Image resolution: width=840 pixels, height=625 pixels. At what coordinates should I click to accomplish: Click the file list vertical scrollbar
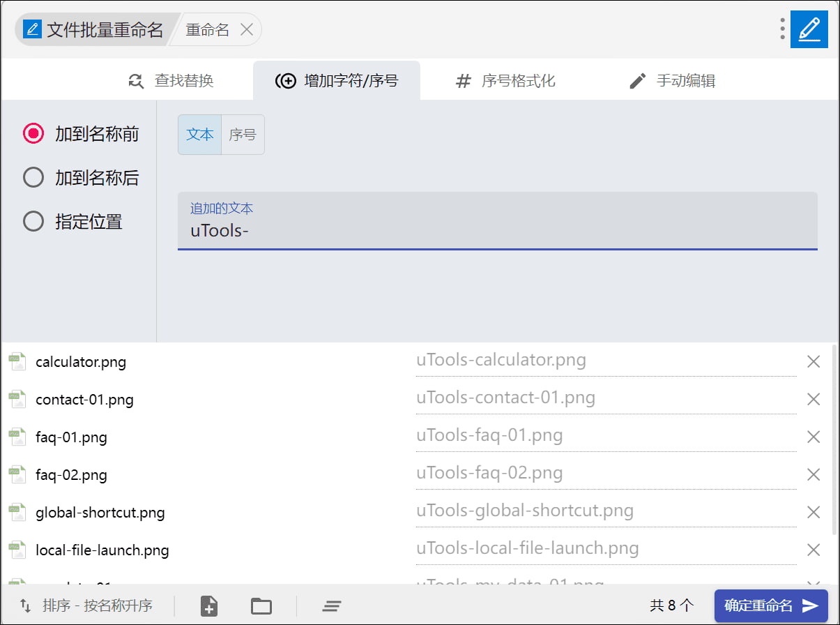tap(835, 439)
